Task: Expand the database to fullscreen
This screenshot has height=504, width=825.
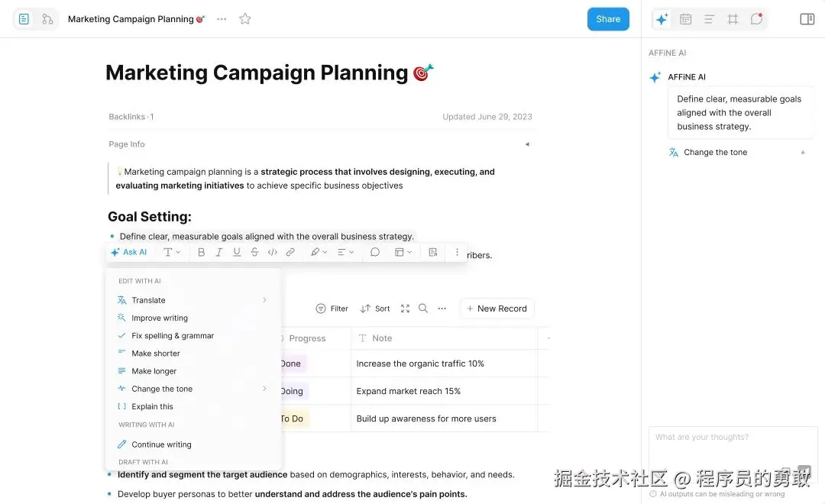Action: pyautogui.click(x=405, y=309)
